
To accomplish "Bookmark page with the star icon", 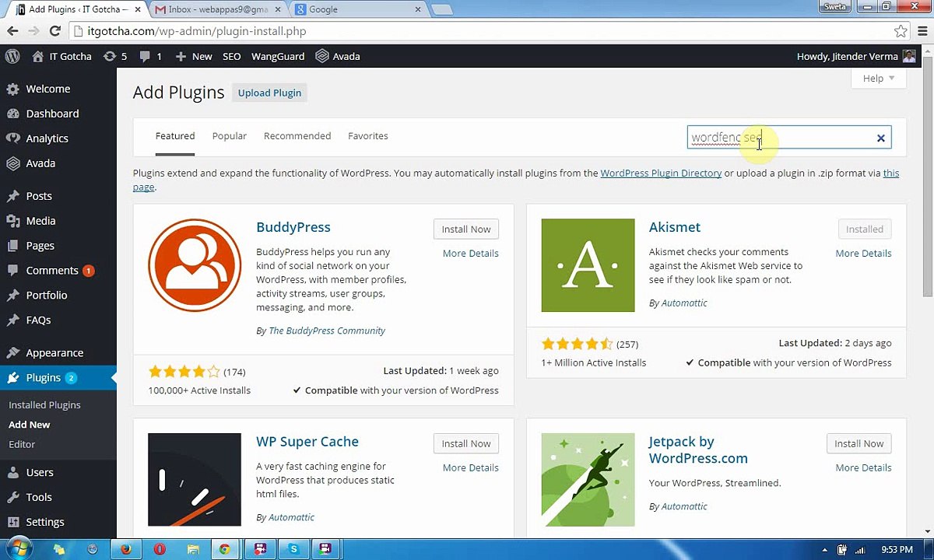I will pyautogui.click(x=901, y=31).
